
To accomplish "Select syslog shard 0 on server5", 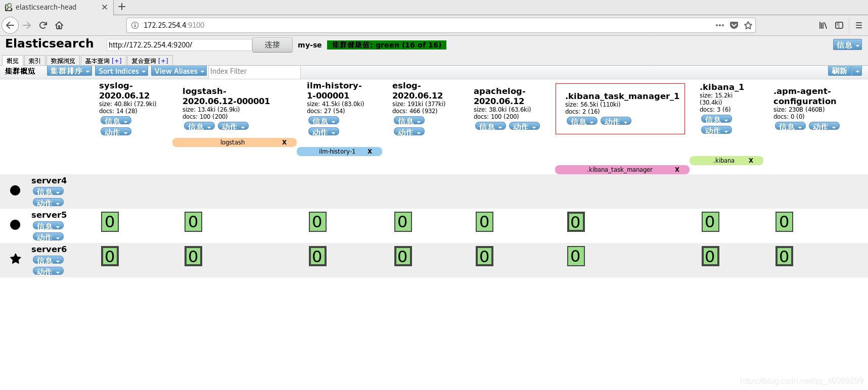I will (110, 222).
